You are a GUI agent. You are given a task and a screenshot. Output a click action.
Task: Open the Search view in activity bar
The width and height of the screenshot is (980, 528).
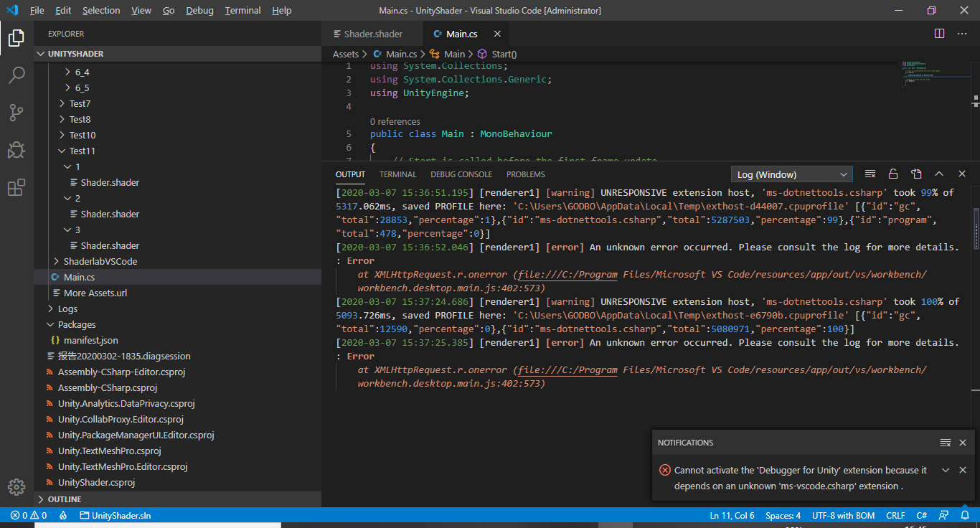click(17, 75)
